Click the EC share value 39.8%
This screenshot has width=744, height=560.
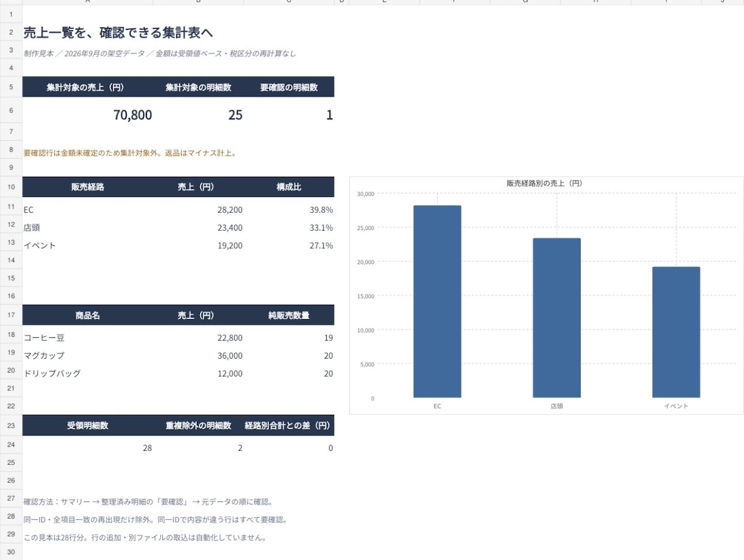click(x=321, y=210)
